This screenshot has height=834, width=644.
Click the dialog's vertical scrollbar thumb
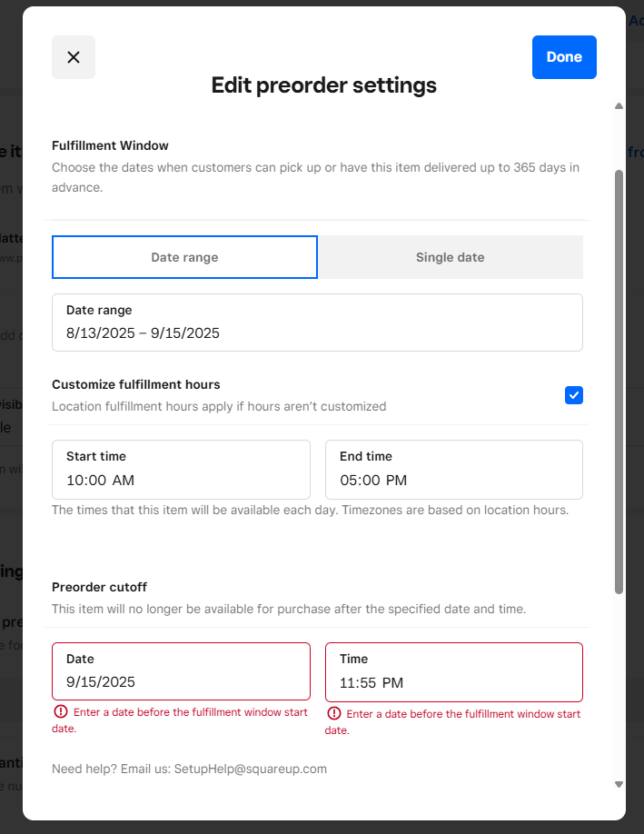coord(619,382)
